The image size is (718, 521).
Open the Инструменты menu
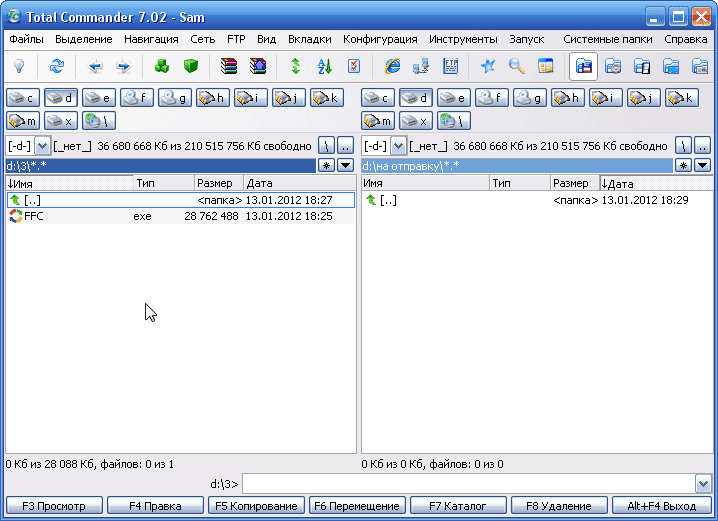click(x=463, y=39)
